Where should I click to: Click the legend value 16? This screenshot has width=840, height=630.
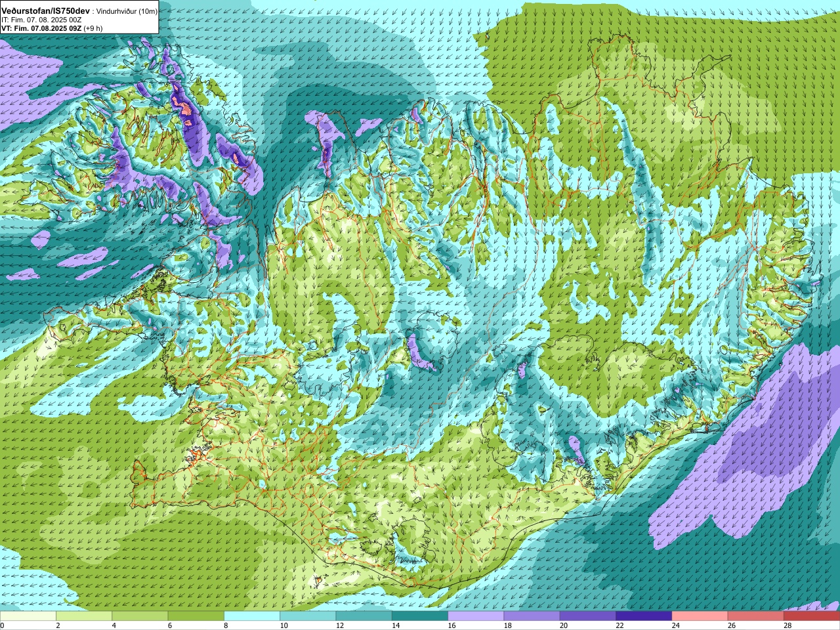[451, 625]
